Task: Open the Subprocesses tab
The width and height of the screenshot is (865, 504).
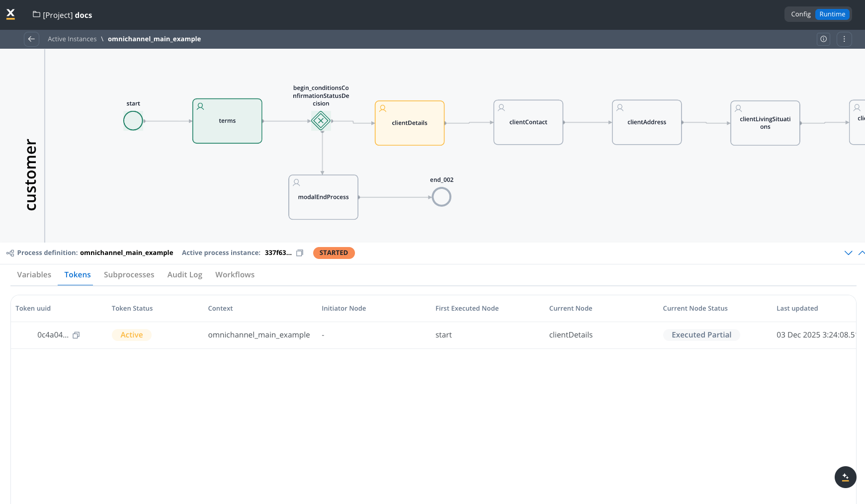Action: tap(129, 275)
